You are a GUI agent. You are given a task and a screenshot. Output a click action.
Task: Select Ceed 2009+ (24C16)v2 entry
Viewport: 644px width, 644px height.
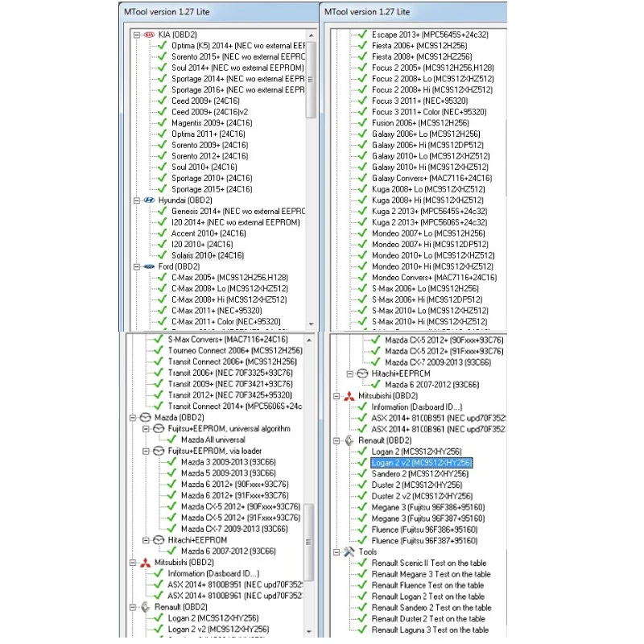210,112
